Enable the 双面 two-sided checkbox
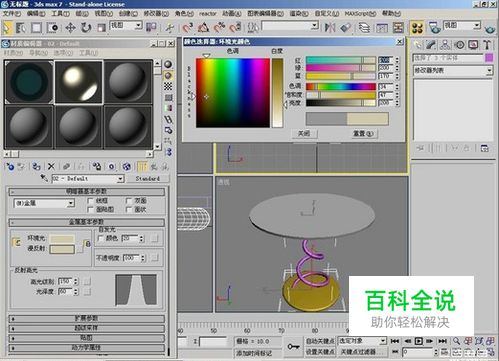 tap(129, 201)
